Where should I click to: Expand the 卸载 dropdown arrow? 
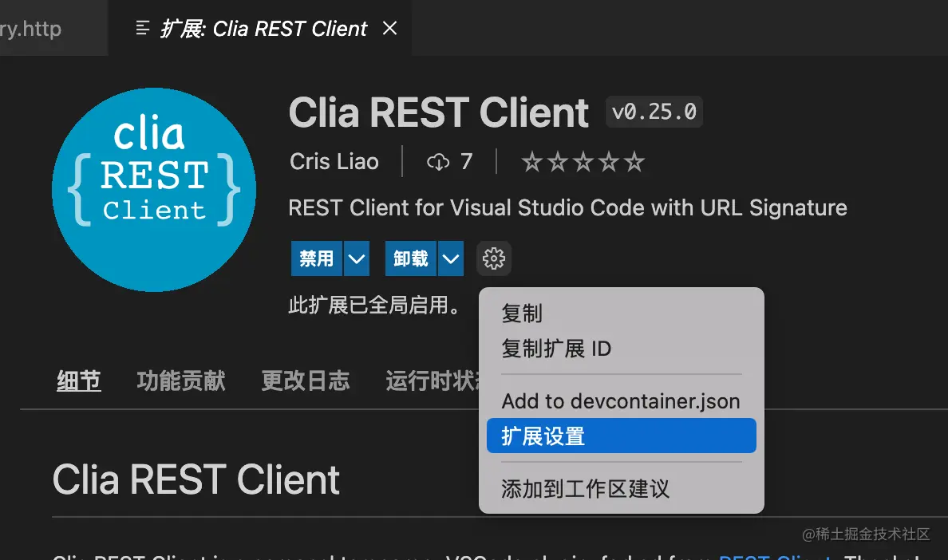tap(450, 258)
